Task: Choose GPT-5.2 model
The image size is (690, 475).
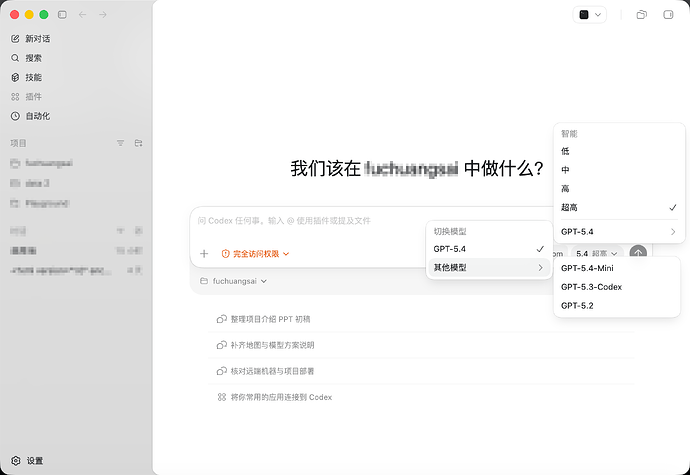Action: click(617, 306)
